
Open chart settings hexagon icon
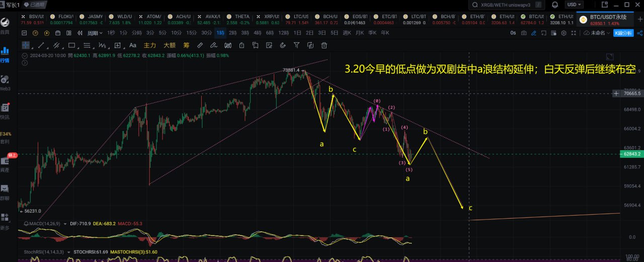(x=564, y=33)
